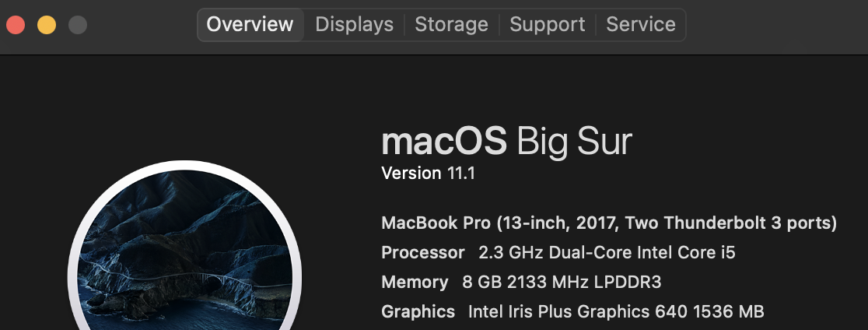Viewport: 868px width, 330px height.
Task: Click the Memory label
Action: pyautogui.click(x=415, y=283)
